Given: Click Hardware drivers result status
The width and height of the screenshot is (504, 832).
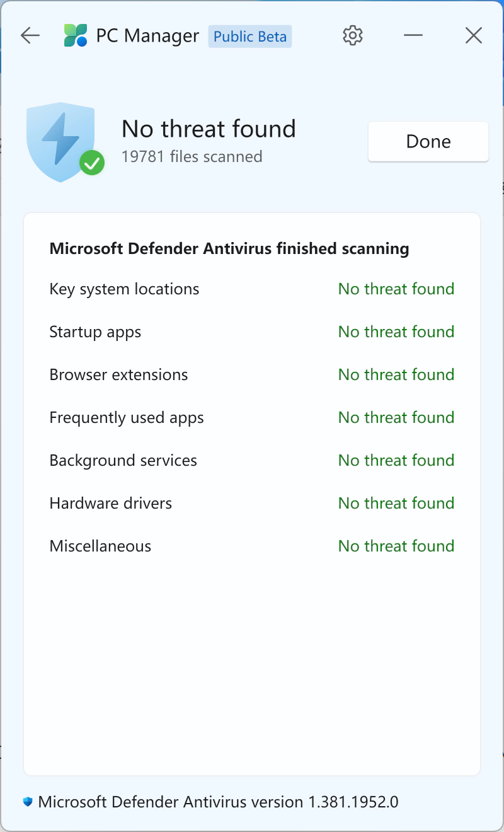Looking at the screenshot, I should (x=396, y=503).
